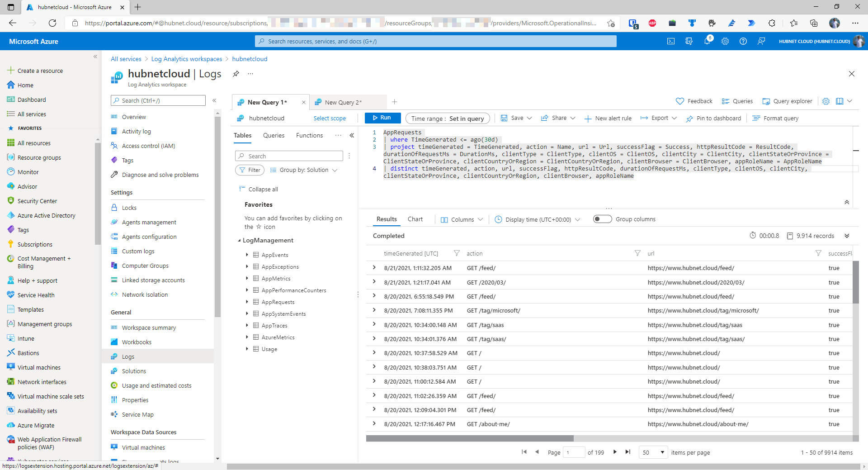
Task: Open the docs book icon near Query explorer
Action: pos(840,101)
